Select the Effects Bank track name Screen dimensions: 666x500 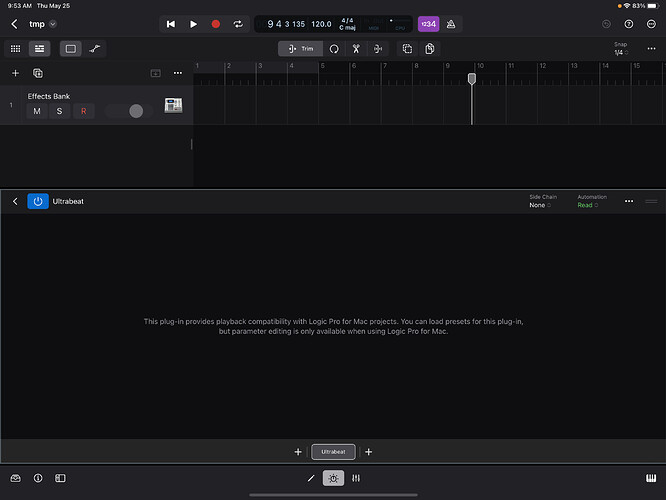tap(48, 96)
